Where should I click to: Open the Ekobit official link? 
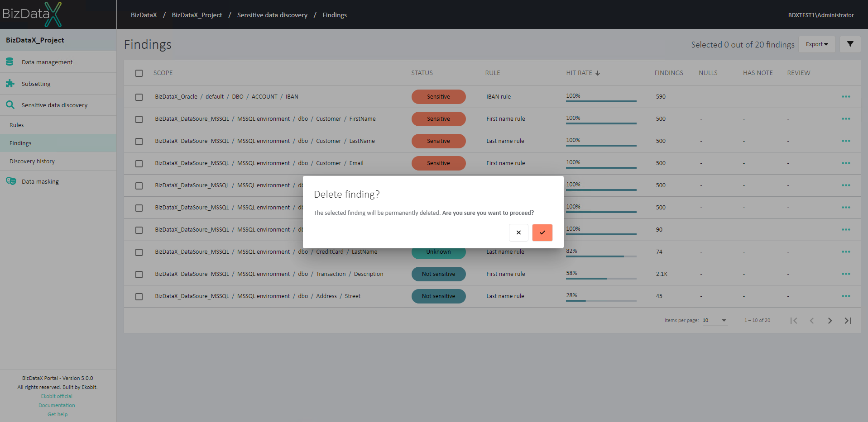pos(57,396)
